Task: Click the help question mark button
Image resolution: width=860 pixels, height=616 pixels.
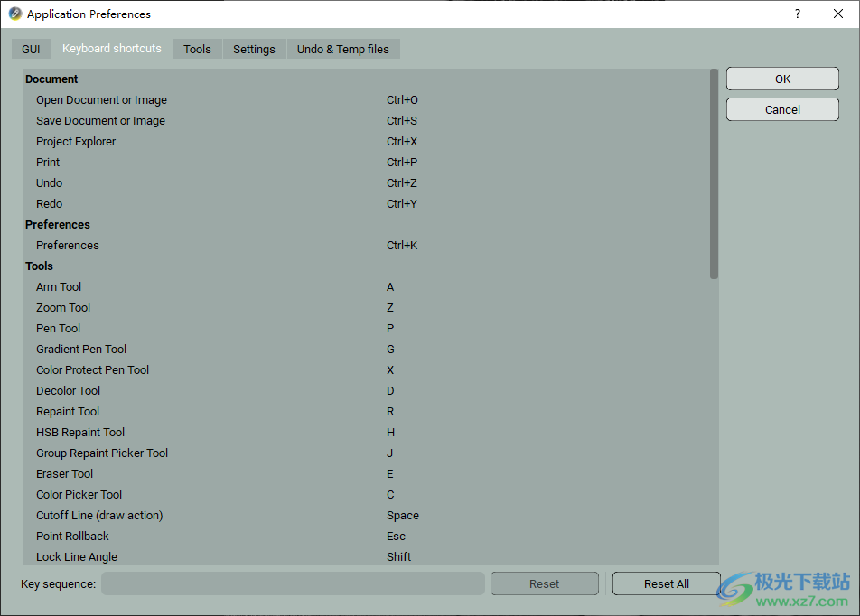Action: (x=797, y=14)
